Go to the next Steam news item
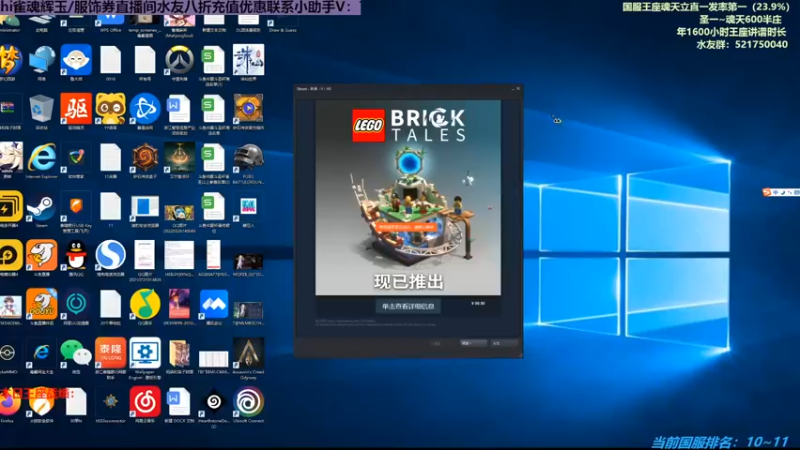The width and height of the screenshot is (800, 450). click(x=473, y=343)
